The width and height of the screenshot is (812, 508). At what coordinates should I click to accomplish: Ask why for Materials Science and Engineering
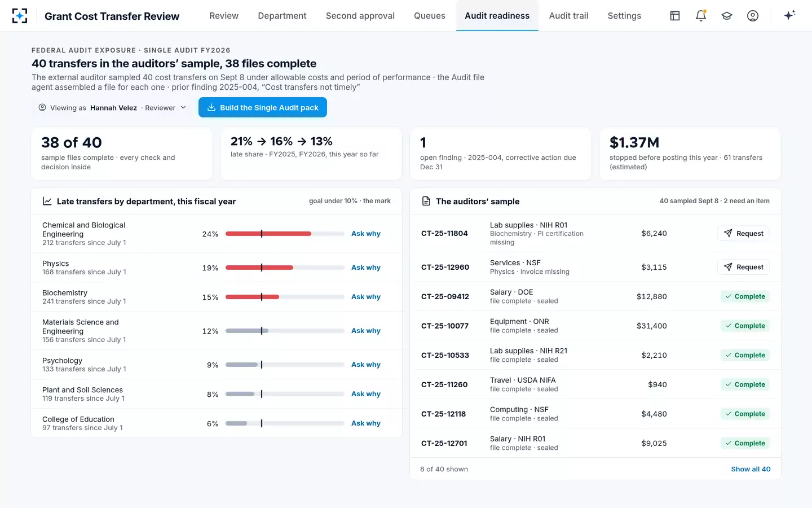(x=366, y=331)
